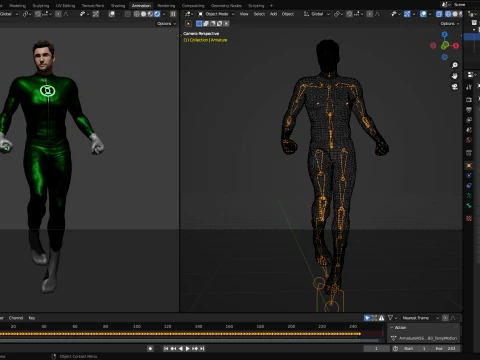Select solid shading in right viewport

pyautogui.click(x=454, y=14)
